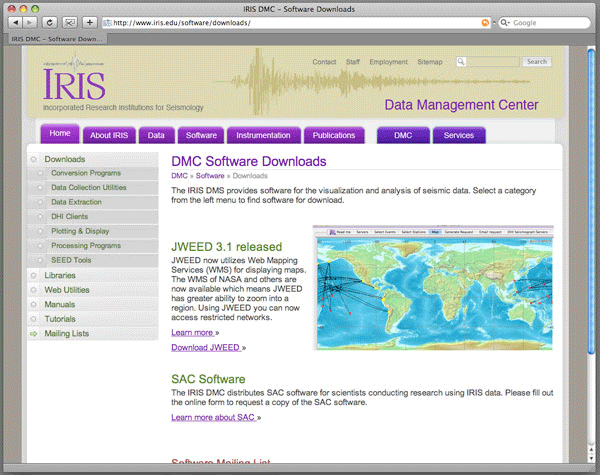The image size is (600, 475).
Task: Follow the Learn more about SAC link
Action: tap(213, 418)
